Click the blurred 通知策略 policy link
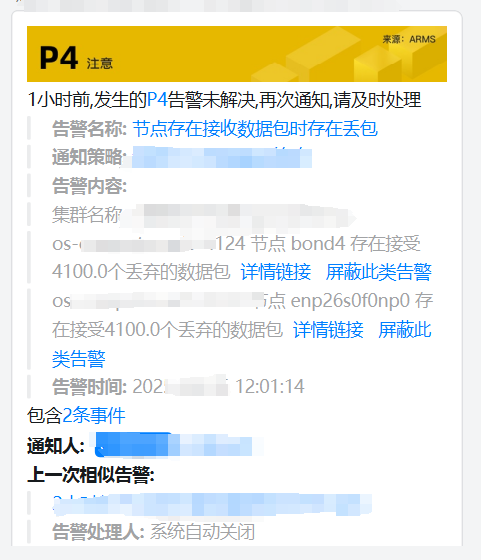The width and height of the screenshot is (481, 560). (x=222, y=157)
